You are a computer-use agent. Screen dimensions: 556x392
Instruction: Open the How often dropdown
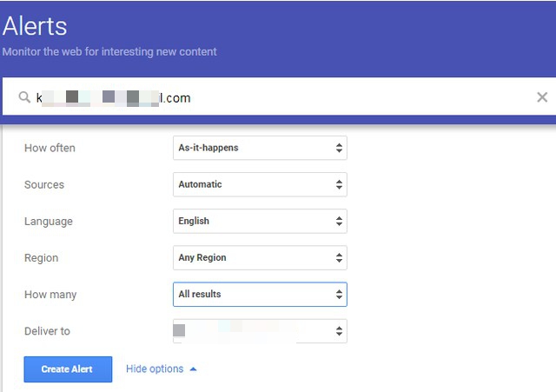[x=260, y=148]
